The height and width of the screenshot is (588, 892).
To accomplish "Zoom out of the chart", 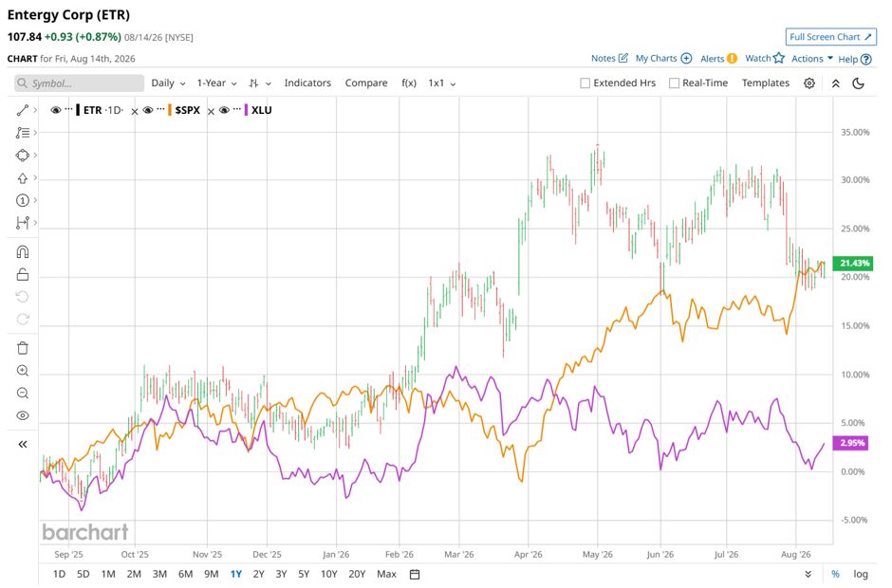I will [22, 393].
